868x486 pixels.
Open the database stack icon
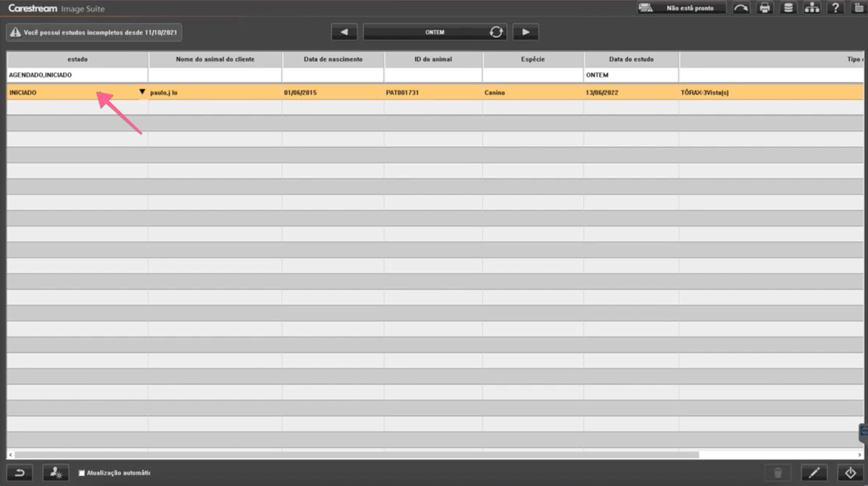[788, 8]
